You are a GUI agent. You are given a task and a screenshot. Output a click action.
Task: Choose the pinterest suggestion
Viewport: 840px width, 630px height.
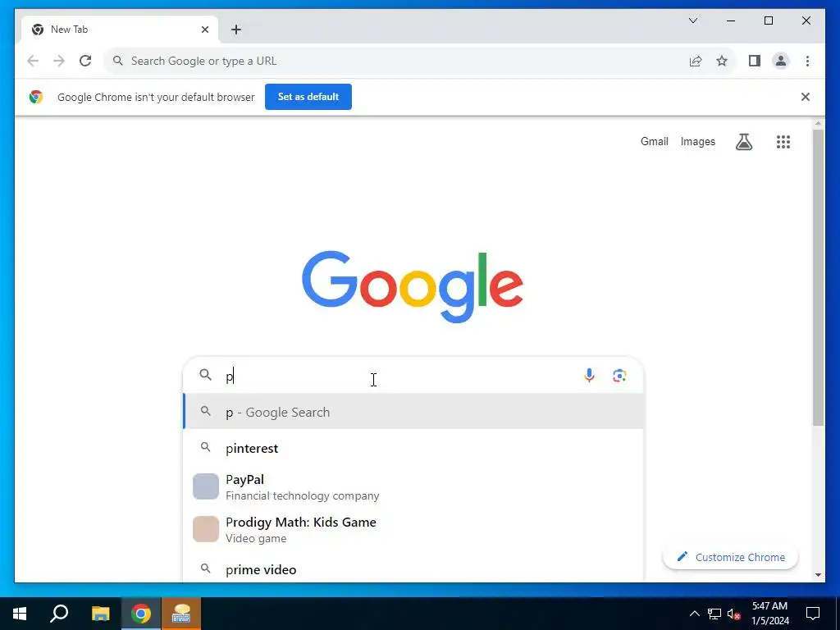coord(413,449)
